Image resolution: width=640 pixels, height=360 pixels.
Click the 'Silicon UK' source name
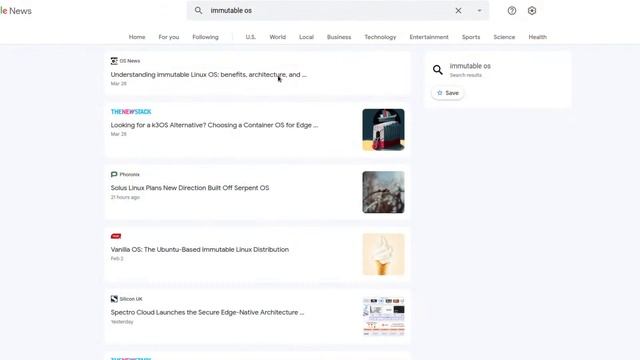pos(131,299)
